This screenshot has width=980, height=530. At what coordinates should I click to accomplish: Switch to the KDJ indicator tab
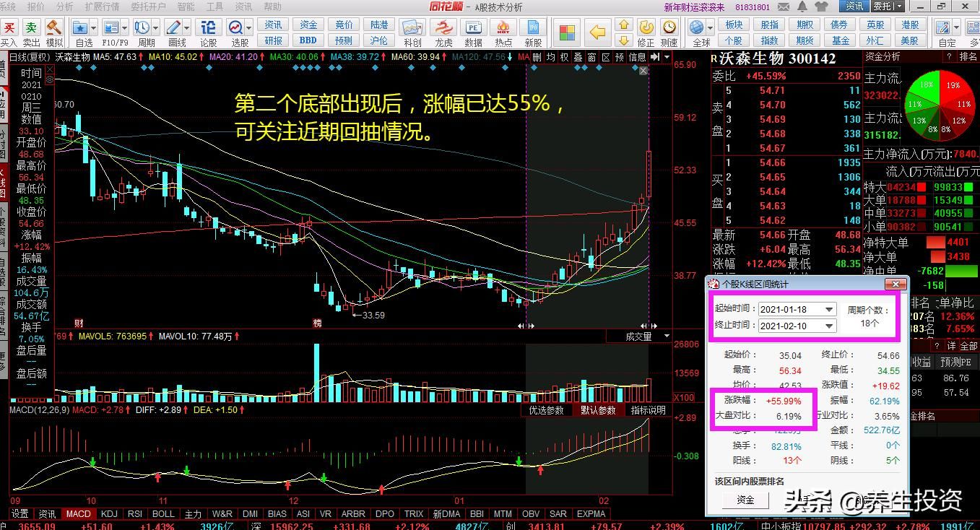pyautogui.click(x=109, y=514)
